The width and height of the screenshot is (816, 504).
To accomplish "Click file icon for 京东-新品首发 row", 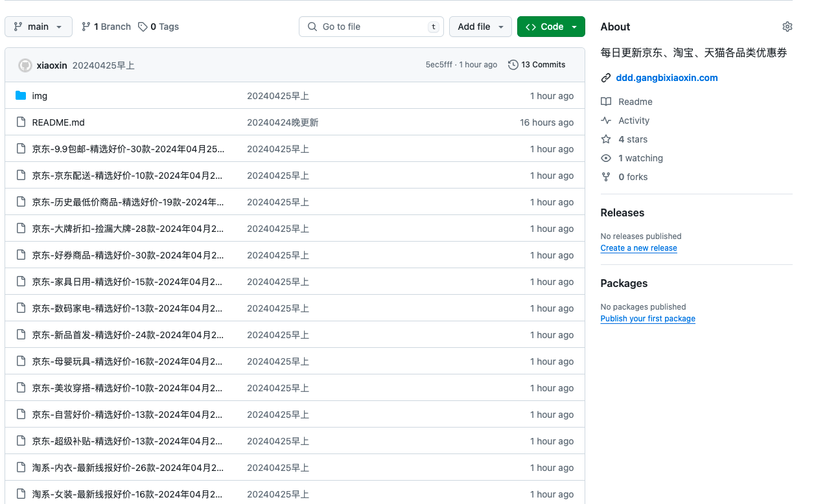I will point(21,335).
